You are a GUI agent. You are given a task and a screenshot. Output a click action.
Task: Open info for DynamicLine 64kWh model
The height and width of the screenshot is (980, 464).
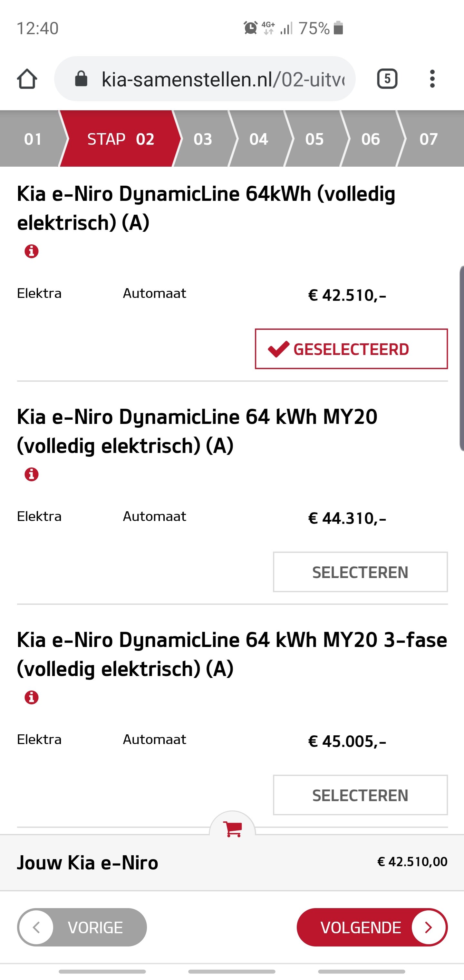point(32,251)
